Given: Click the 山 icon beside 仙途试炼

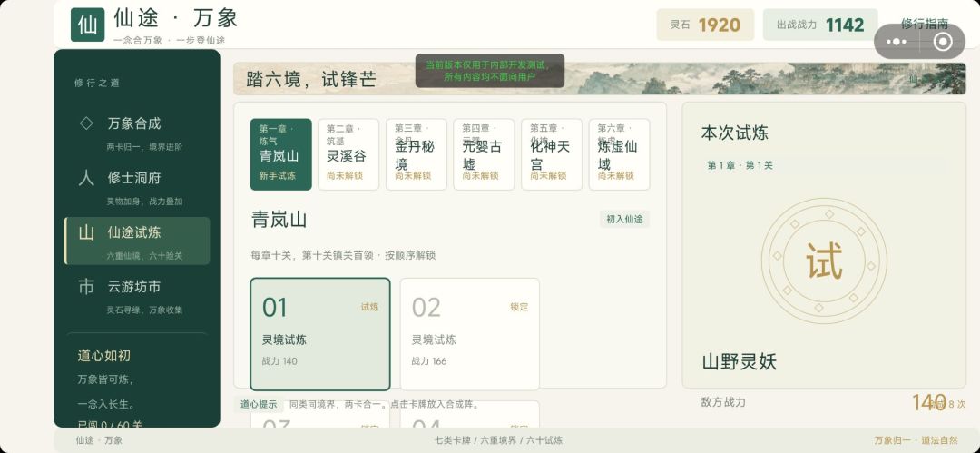Looking at the screenshot, I should (86, 232).
